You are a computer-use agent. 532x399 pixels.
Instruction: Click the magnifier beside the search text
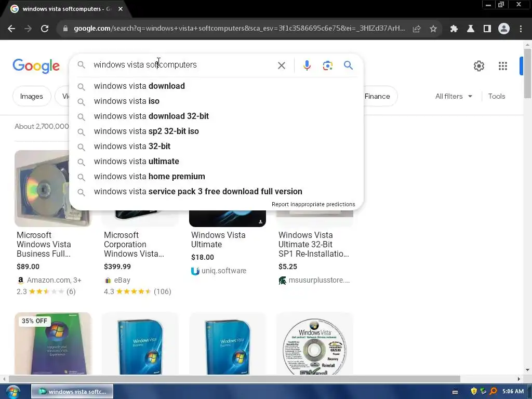pos(81,64)
